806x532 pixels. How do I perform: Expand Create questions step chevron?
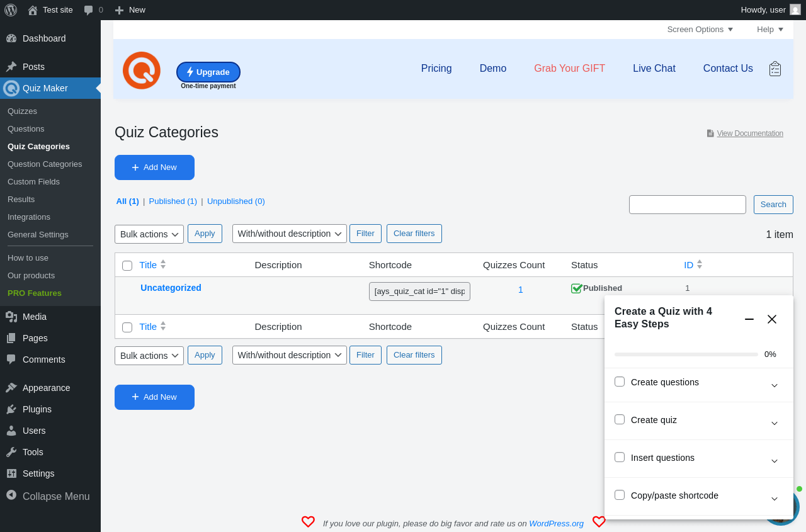click(x=775, y=385)
